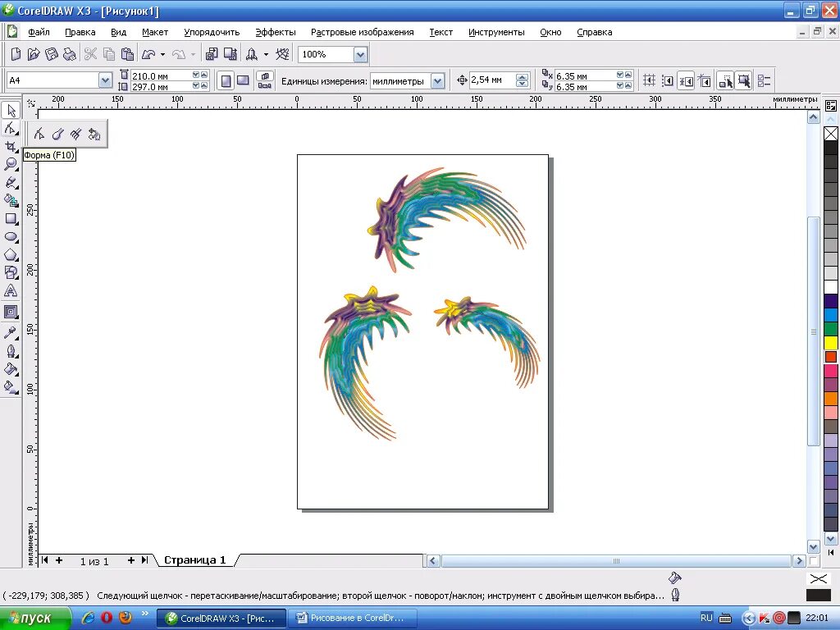Image resolution: width=840 pixels, height=630 pixels.
Task: Select the Eyedropper tool
Action: coord(11,333)
